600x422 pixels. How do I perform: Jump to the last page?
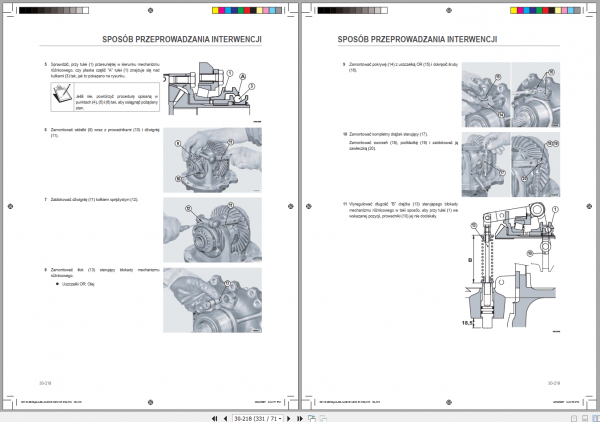(300, 419)
